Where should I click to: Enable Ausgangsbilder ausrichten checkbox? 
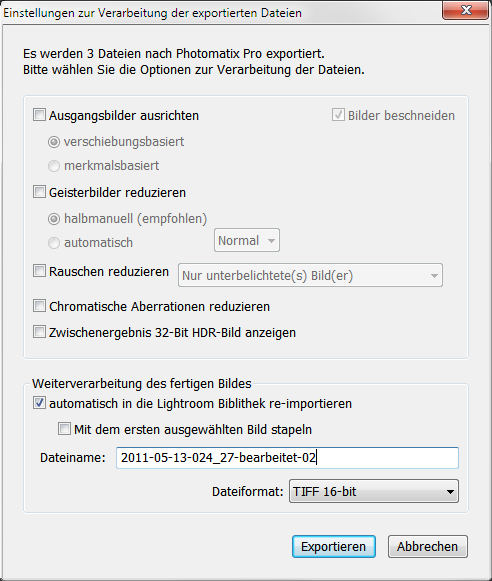pos(40,115)
